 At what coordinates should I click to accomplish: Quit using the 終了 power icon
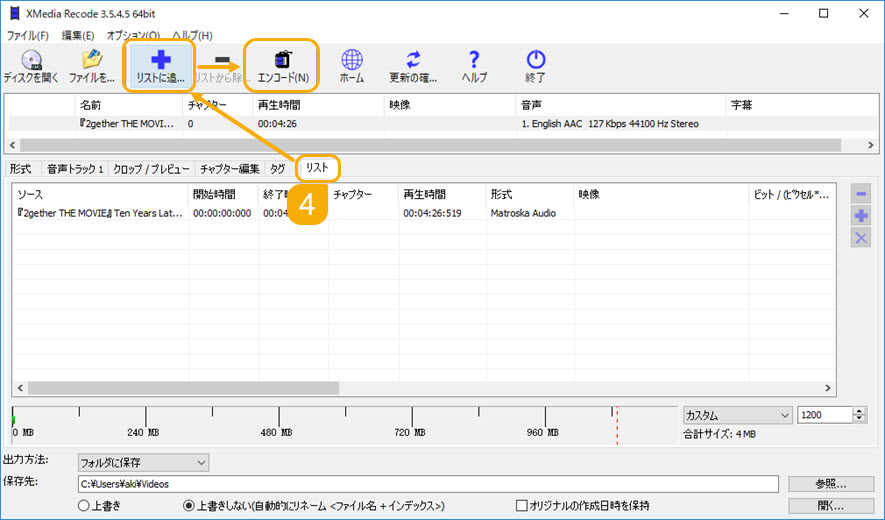[x=535, y=67]
